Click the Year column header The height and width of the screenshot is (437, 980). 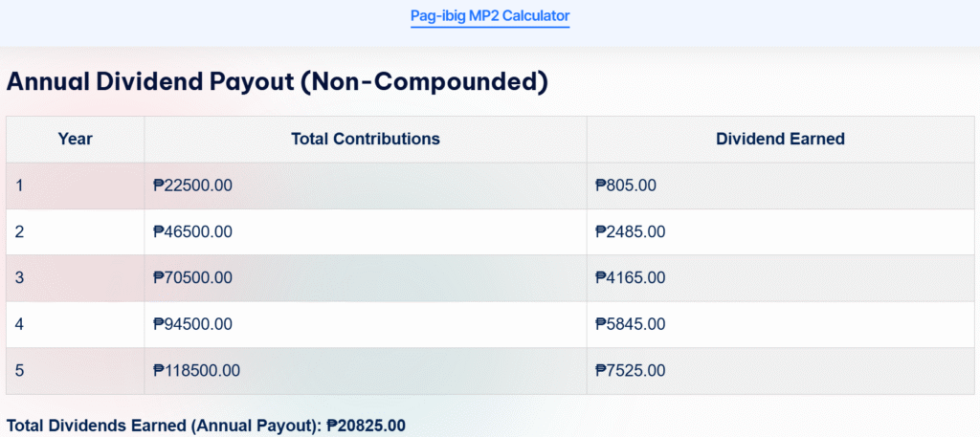click(x=75, y=140)
